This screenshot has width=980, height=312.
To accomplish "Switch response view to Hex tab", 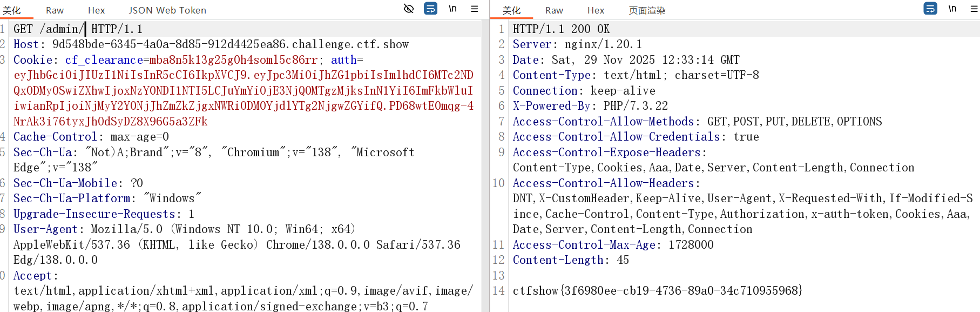I will click(x=596, y=10).
